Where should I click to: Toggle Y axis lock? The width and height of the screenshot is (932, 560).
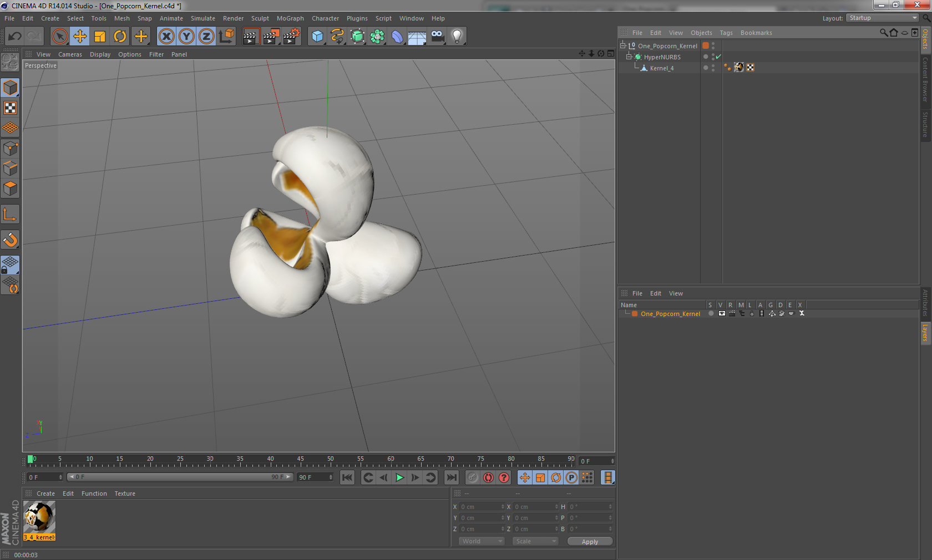click(186, 37)
